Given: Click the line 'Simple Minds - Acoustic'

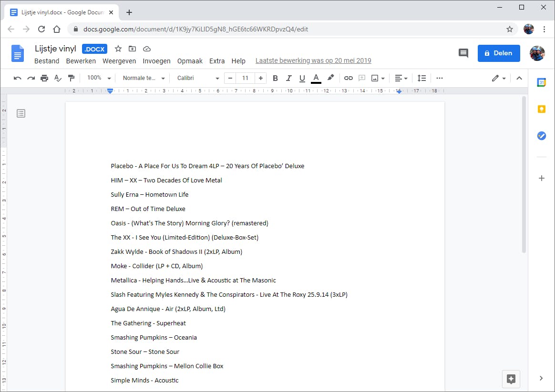Looking at the screenshot, I should [x=144, y=381].
